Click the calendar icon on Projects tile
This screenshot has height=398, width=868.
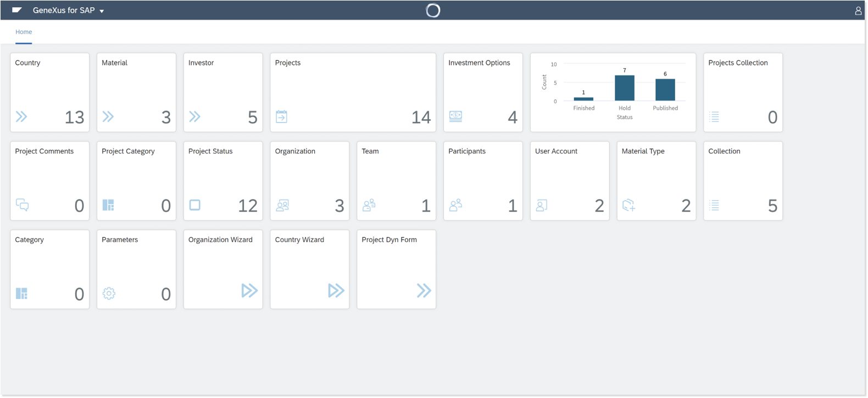tap(281, 117)
